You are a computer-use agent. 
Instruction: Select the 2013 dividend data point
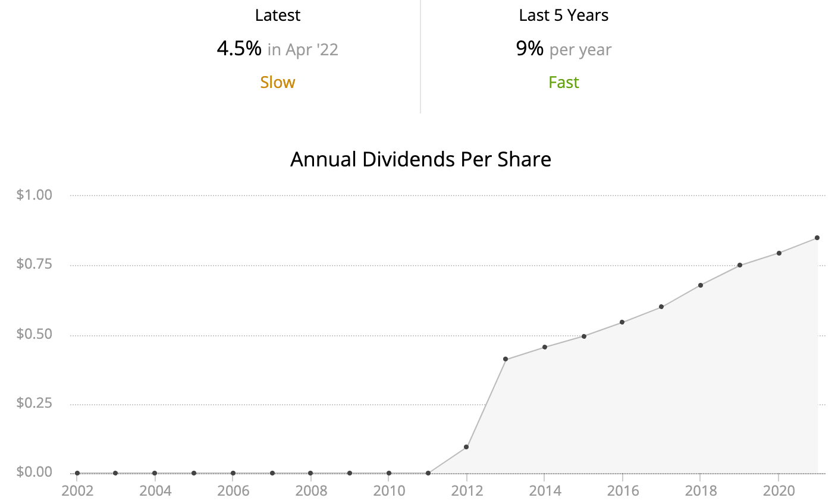coord(506,359)
